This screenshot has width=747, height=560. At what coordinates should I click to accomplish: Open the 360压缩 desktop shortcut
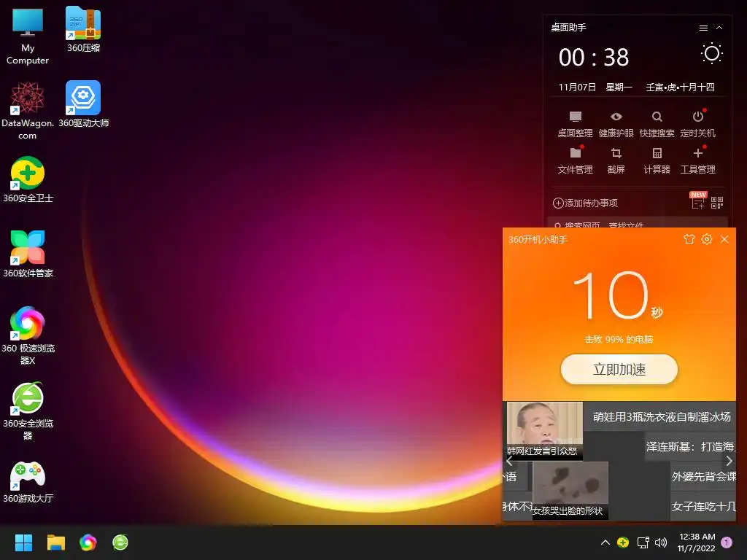pyautogui.click(x=83, y=29)
